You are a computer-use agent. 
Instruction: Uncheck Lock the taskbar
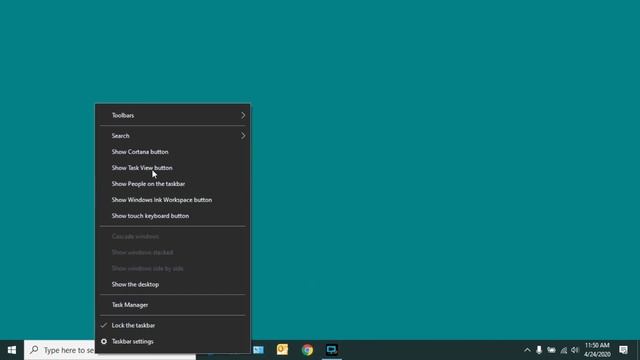coord(173,325)
